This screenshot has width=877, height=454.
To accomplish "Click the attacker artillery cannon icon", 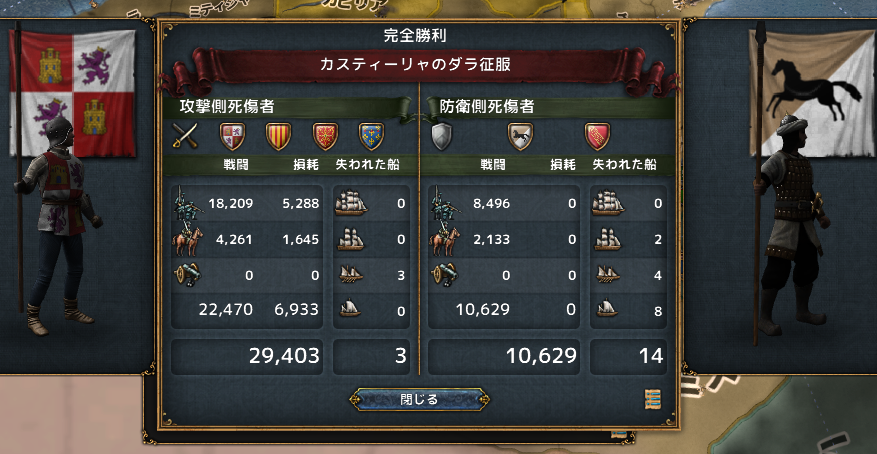I will pyautogui.click(x=188, y=275).
